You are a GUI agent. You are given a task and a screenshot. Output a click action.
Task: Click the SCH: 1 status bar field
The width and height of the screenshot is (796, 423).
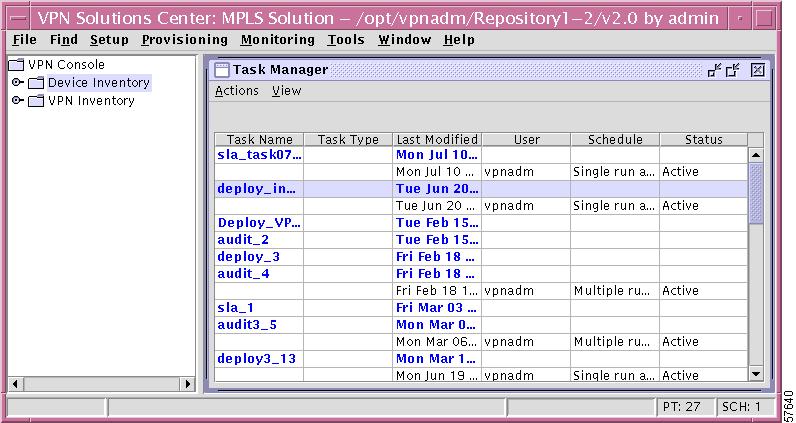[745, 407]
